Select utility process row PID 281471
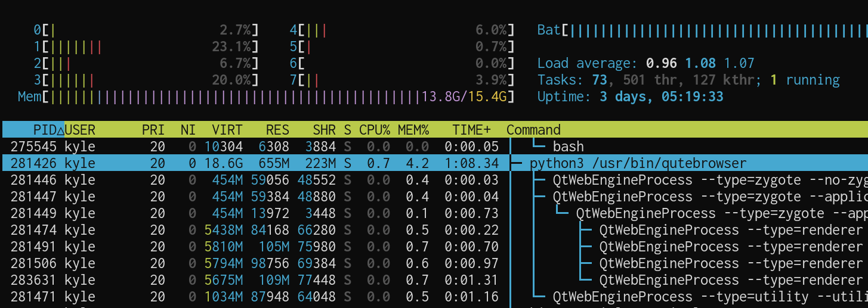The width and height of the screenshot is (868, 308). pos(435,297)
